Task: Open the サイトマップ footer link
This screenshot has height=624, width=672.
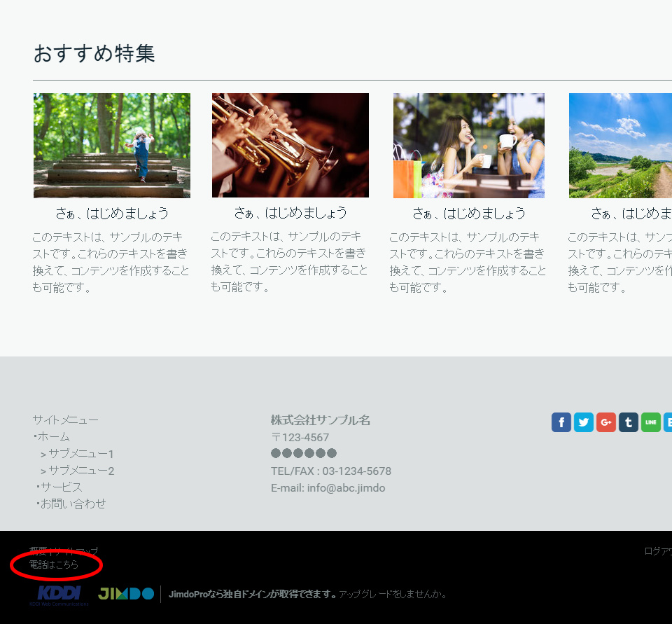Action: (76, 550)
